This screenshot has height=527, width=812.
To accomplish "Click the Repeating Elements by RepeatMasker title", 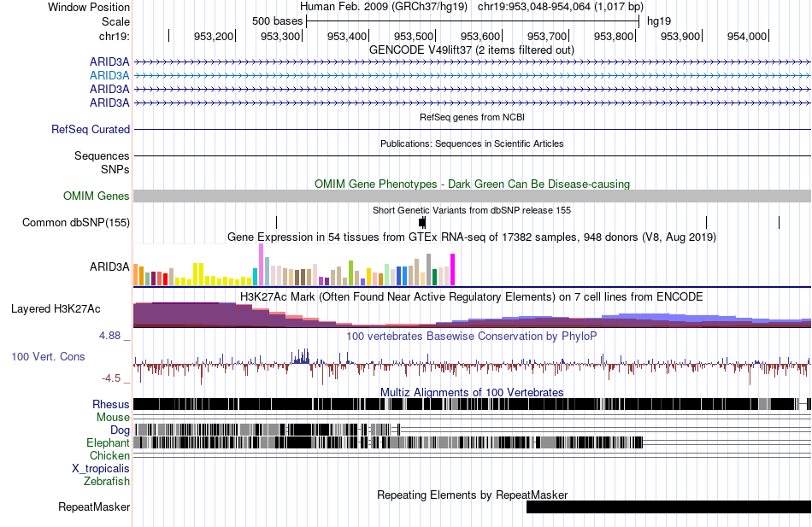I will (473, 495).
